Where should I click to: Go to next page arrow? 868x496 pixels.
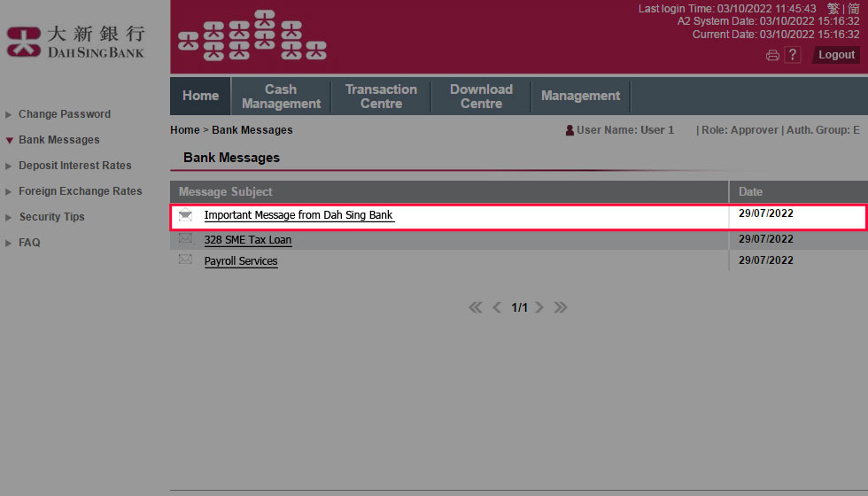click(539, 307)
